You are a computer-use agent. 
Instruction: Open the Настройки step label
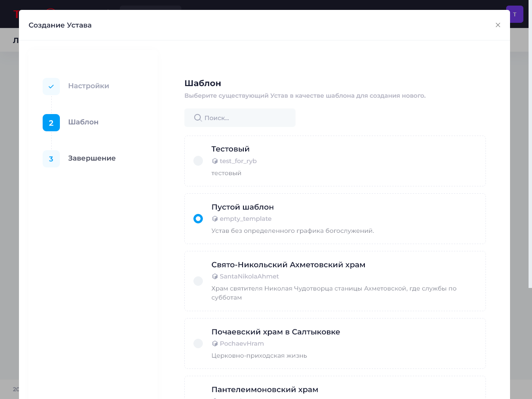pos(89,86)
